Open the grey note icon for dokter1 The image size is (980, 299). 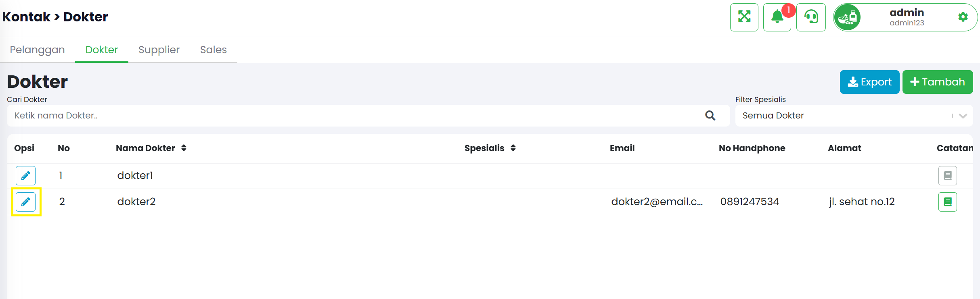947,175
